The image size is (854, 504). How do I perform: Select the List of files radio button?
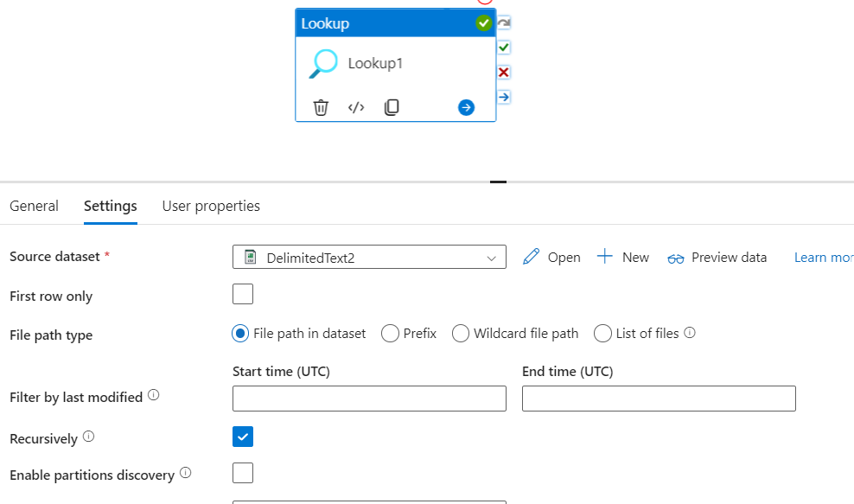pos(602,334)
